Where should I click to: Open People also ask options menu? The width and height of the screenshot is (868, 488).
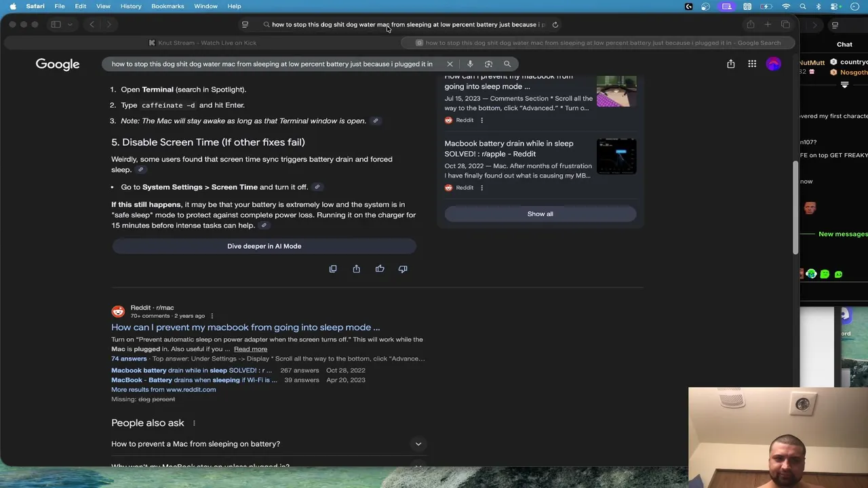[x=193, y=423]
